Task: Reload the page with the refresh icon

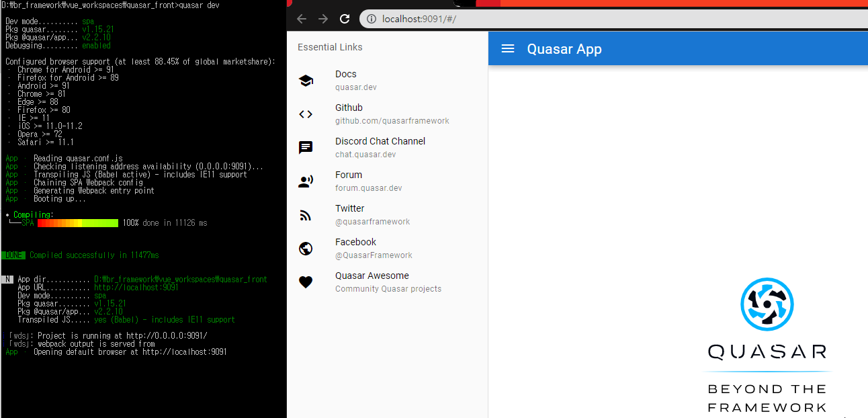Action: [x=345, y=19]
